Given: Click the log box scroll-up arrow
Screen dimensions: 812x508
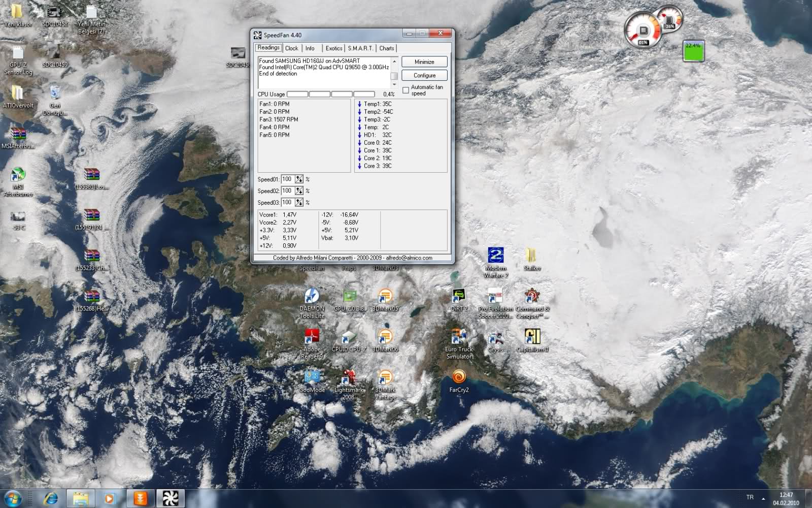Looking at the screenshot, I should click(x=394, y=61).
